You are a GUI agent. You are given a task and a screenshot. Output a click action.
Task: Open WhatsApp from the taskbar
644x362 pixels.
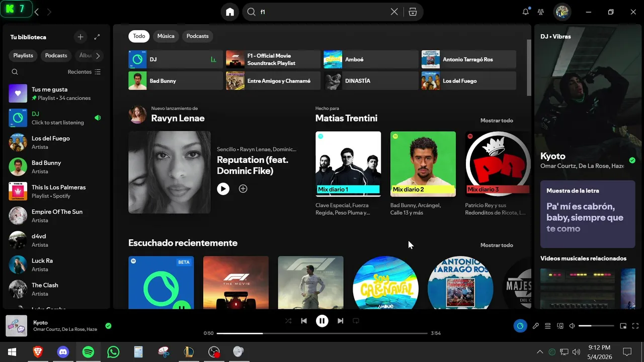113,352
